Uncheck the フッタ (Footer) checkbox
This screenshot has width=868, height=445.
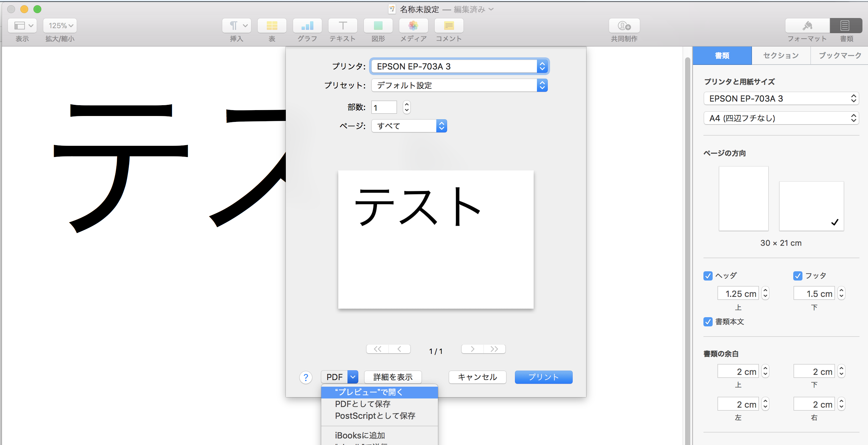tap(797, 276)
